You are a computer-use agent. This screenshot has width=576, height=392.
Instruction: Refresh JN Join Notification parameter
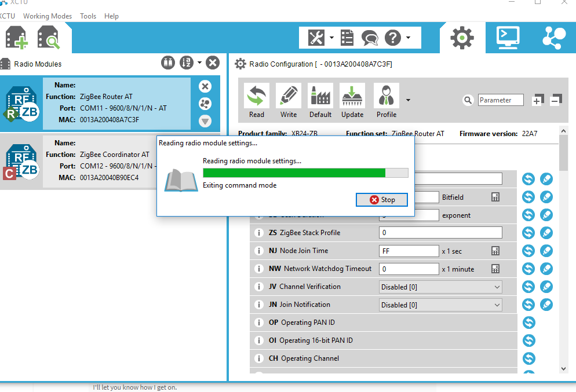528,305
